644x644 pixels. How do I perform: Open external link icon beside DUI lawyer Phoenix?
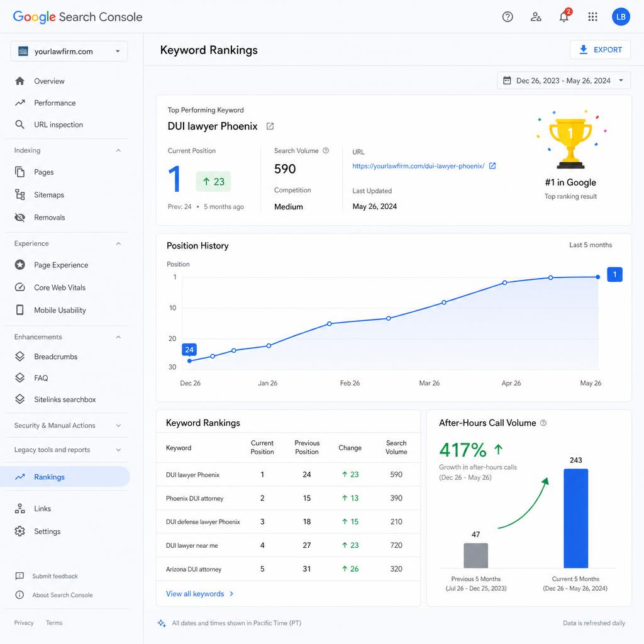(x=270, y=126)
